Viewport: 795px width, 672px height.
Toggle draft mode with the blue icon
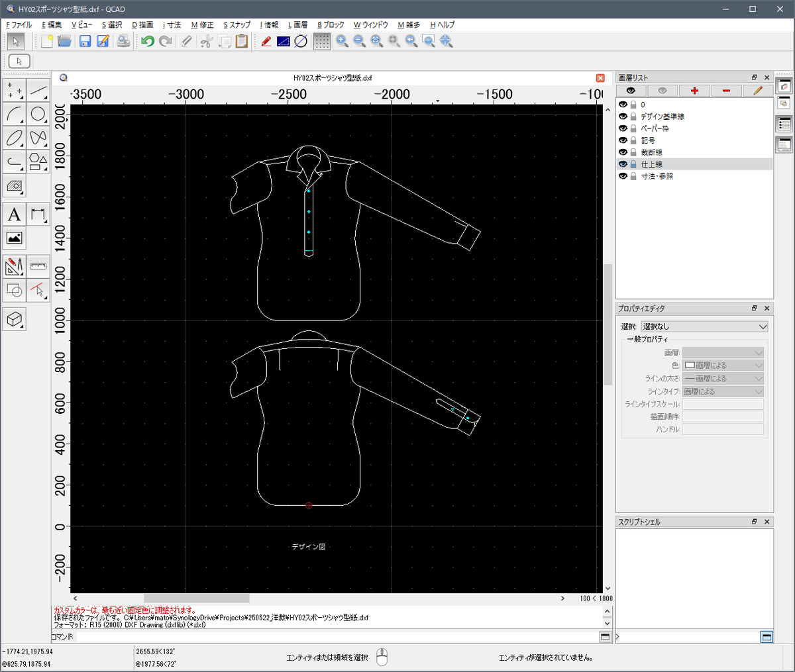click(x=284, y=41)
